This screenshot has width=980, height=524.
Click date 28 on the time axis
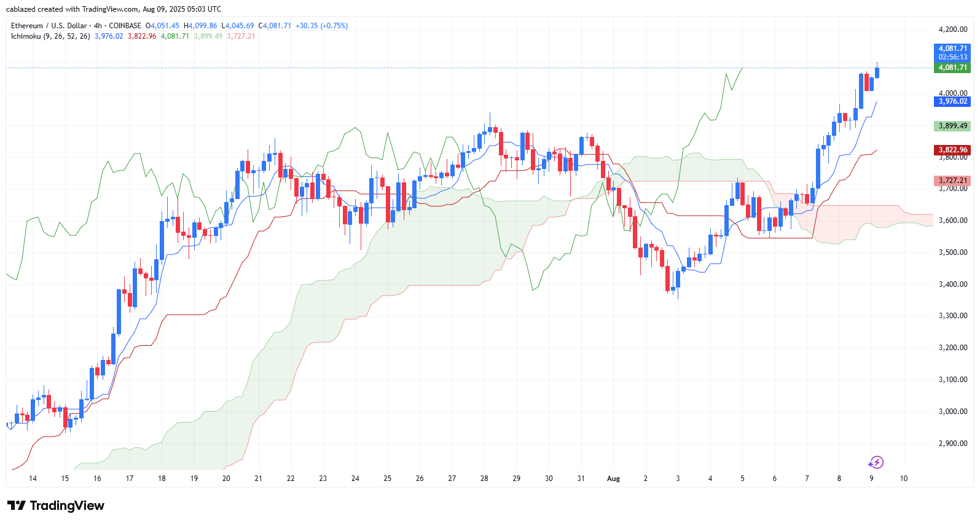[x=484, y=479]
